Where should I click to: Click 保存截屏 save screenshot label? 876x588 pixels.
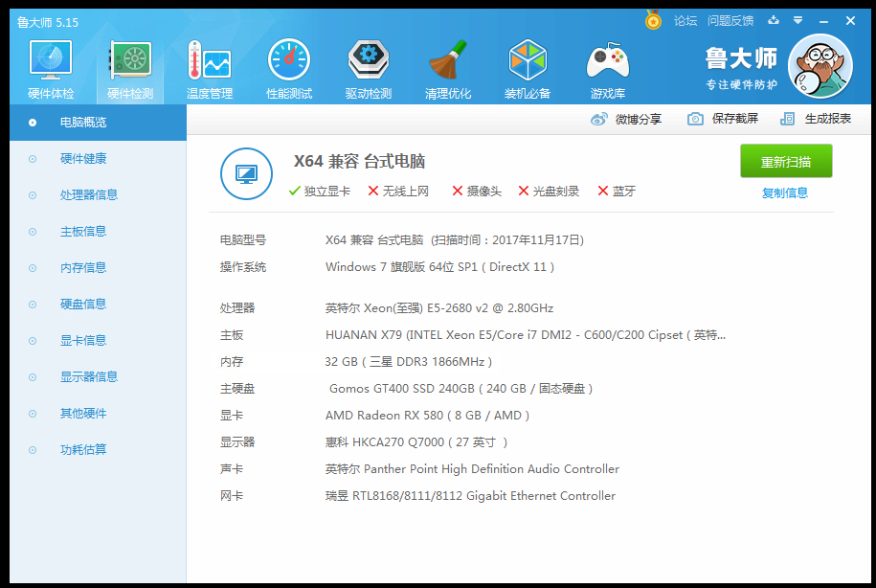coord(734,119)
